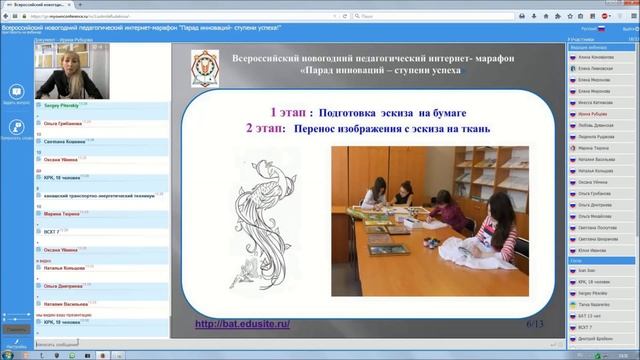This screenshot has width=640, height=360.
Task: Select Tanya Nazarenko in guests list
Action: (602, 305)
